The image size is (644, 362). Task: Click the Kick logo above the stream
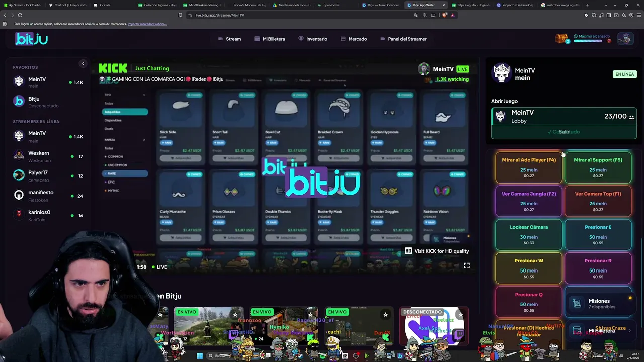click(113, 68)
